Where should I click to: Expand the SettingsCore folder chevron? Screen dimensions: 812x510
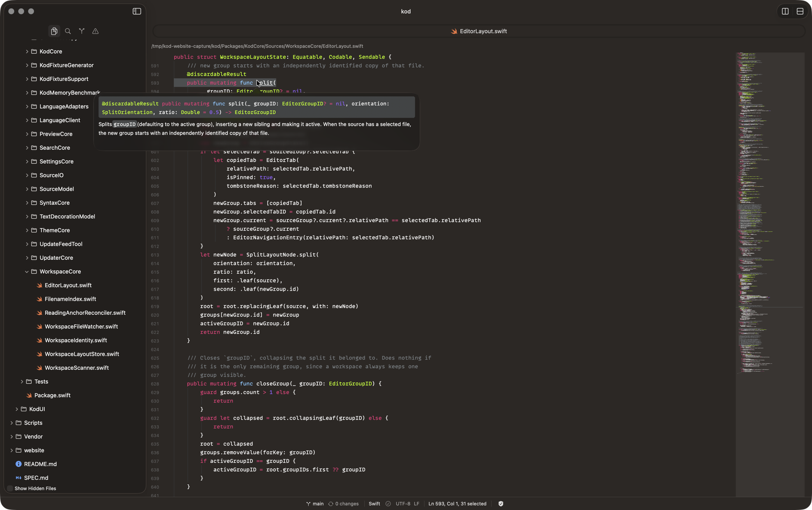pyautogui.click(x=27, y=161)
